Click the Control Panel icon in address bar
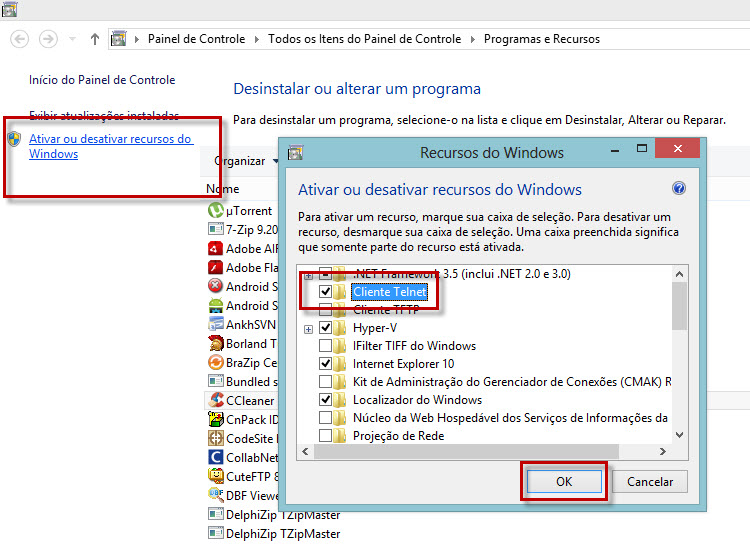 [x=119, y=39]
